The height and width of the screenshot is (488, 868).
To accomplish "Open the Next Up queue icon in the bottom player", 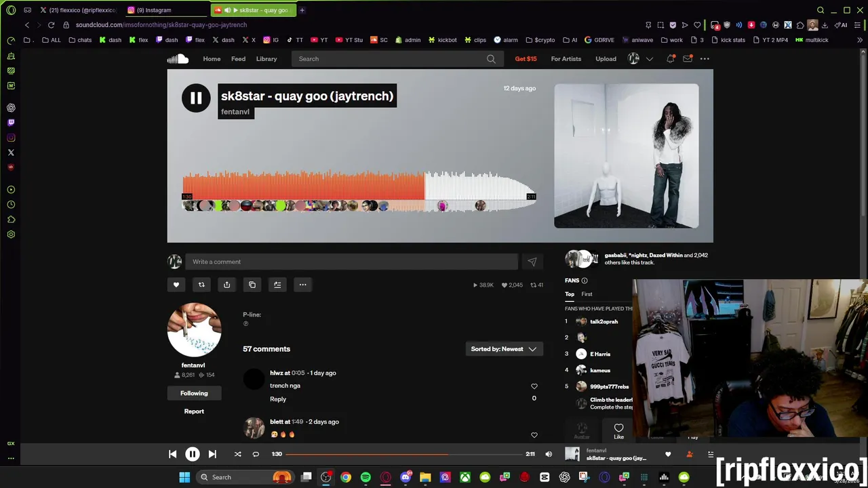I will (710, 454).
